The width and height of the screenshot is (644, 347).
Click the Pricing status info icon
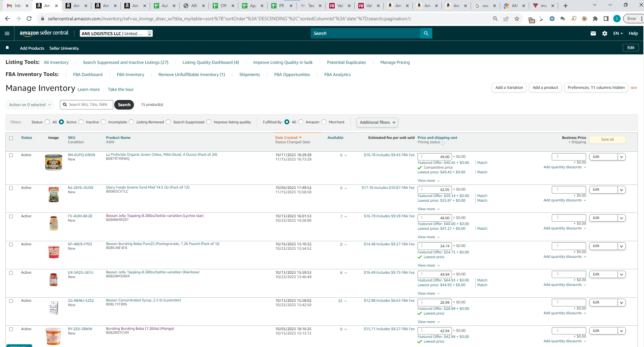click(x=443, y=143)
